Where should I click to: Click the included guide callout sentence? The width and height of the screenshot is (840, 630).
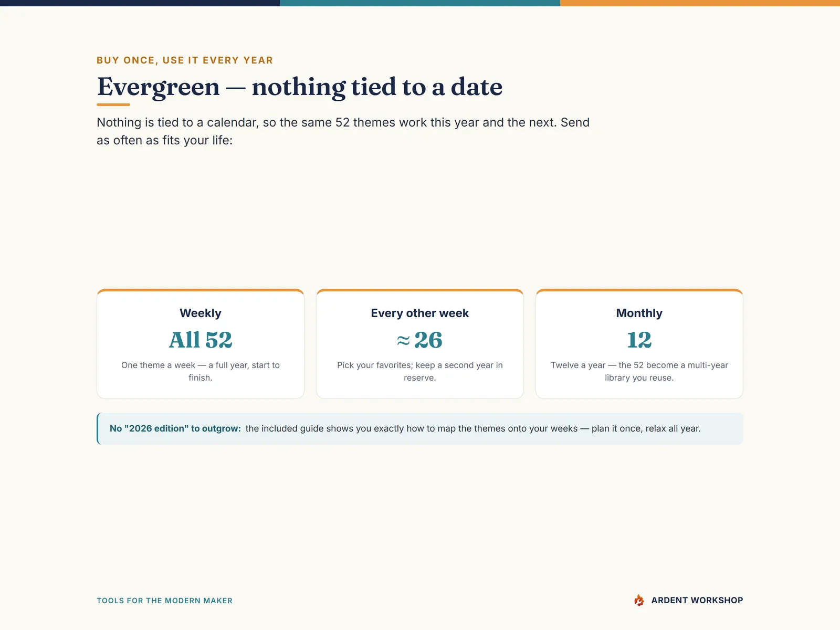click(x=473, y=428)
